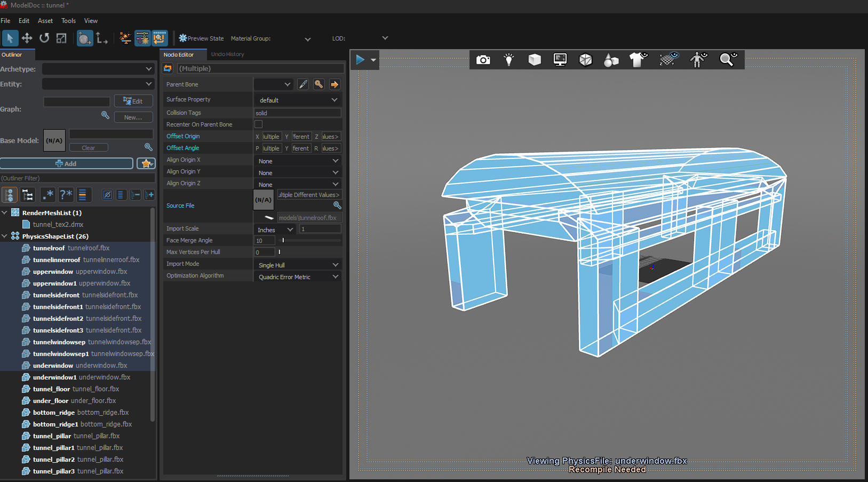Select the arrow selection tool
Screen dimensions: 868x482
tap(10, 38)
